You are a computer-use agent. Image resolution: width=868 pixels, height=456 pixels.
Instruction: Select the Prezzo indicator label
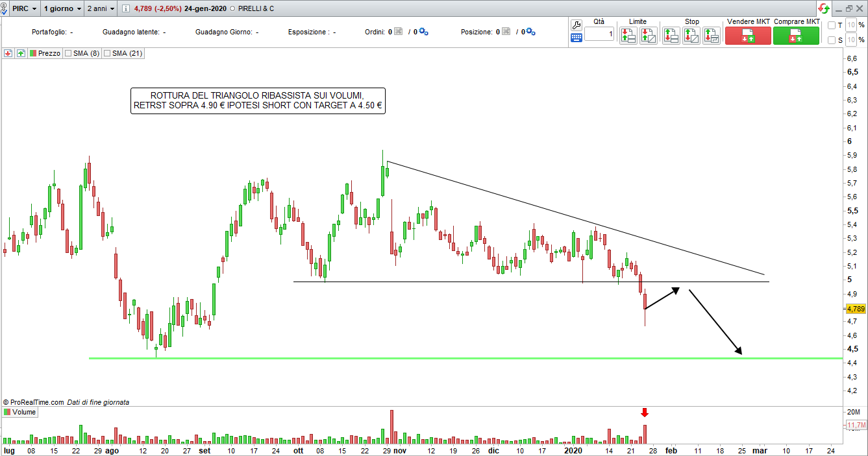(x=49, y=53)
